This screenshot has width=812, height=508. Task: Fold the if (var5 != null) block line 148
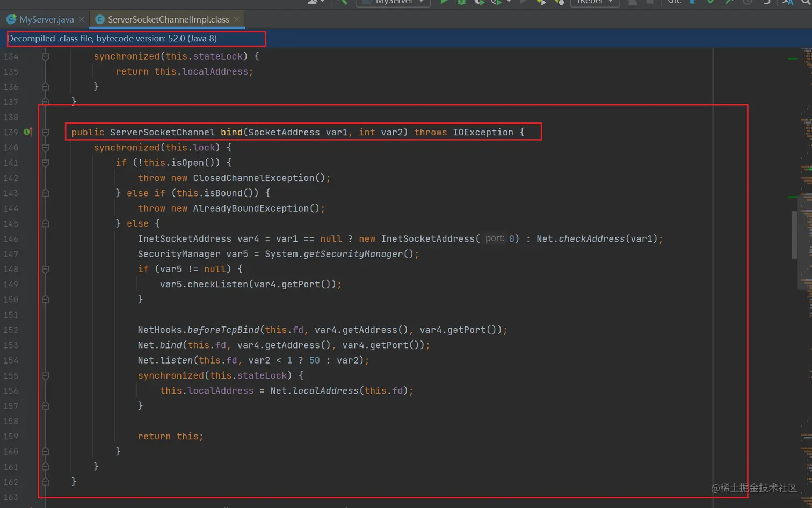click(46, 269)
